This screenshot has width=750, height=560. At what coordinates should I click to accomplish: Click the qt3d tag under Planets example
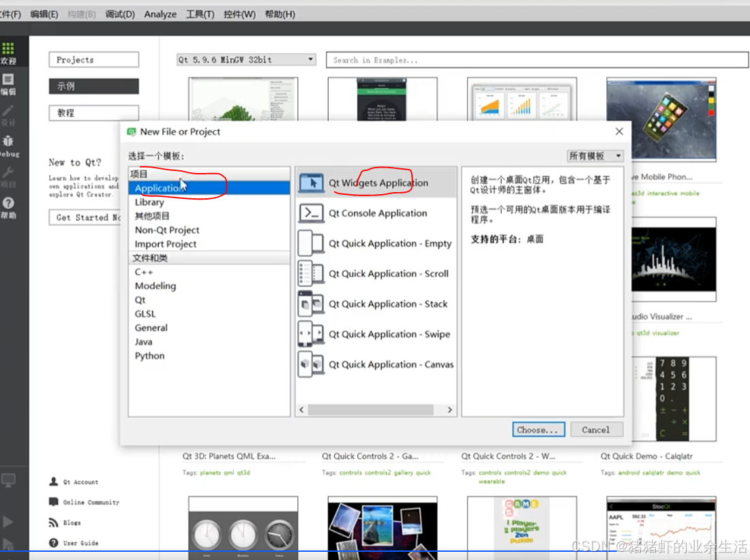click(x=243, y=473)
